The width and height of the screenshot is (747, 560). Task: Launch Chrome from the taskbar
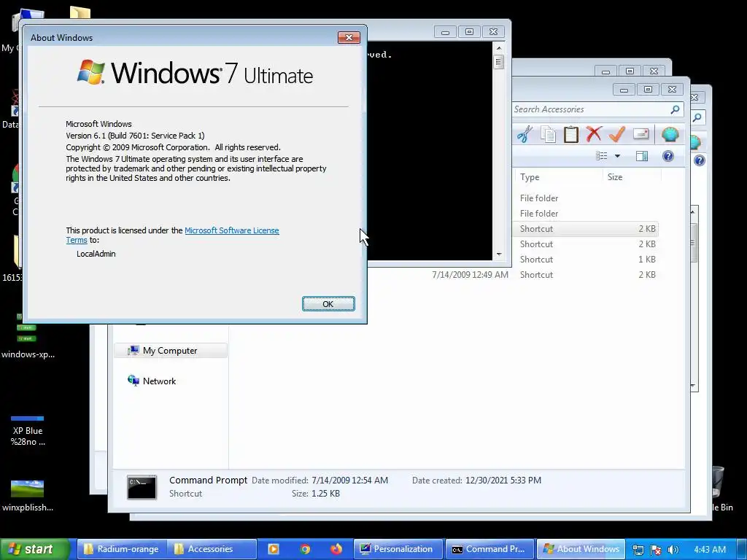pos(305,549)
